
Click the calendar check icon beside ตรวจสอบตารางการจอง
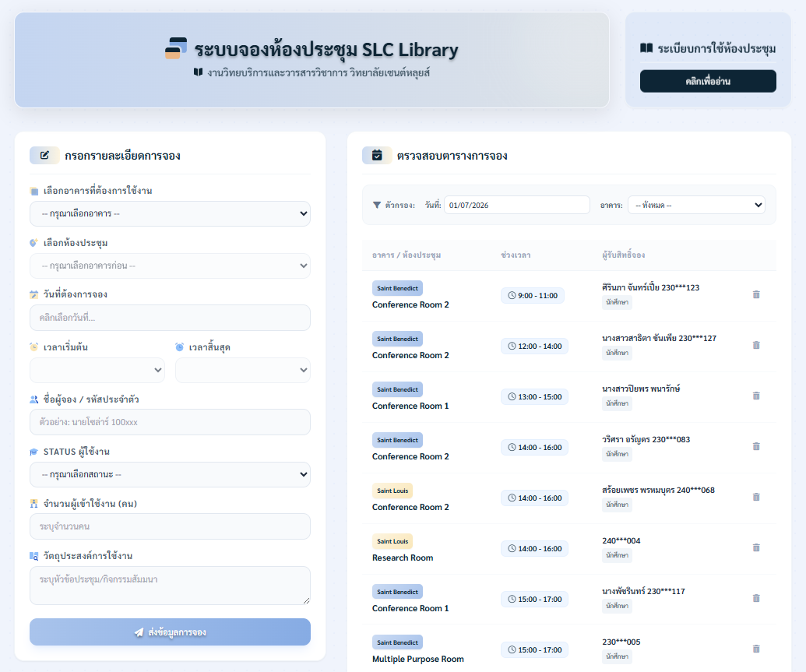pyautogui.click(x=377, y=155)
